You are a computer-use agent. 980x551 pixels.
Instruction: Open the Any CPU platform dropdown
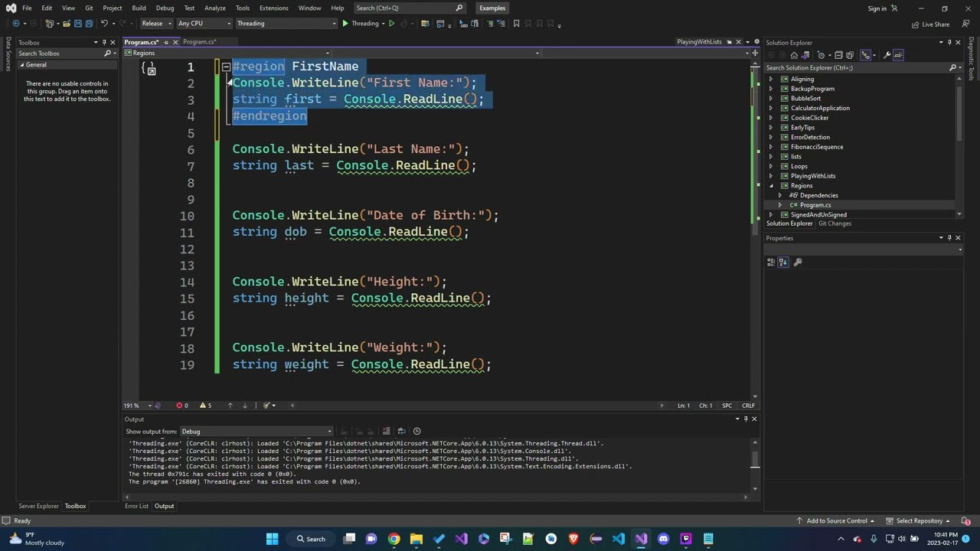point(204,24)
